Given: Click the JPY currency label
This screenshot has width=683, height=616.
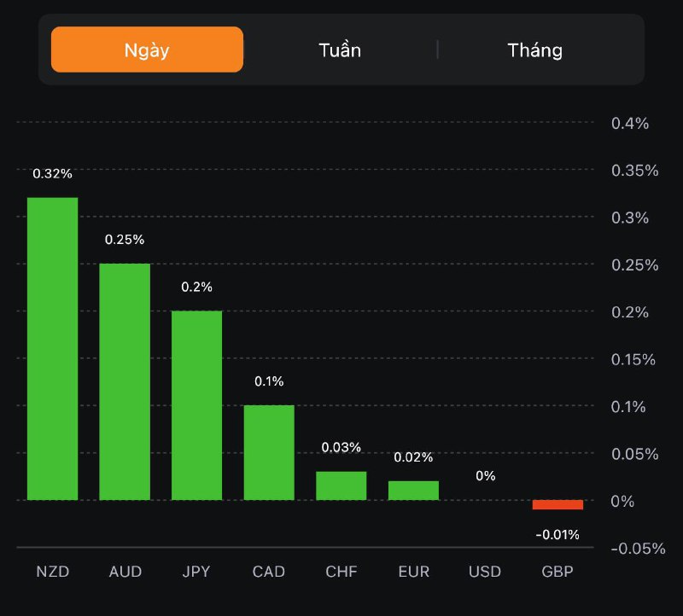Looking at the screenshot, I should [196, 572].
